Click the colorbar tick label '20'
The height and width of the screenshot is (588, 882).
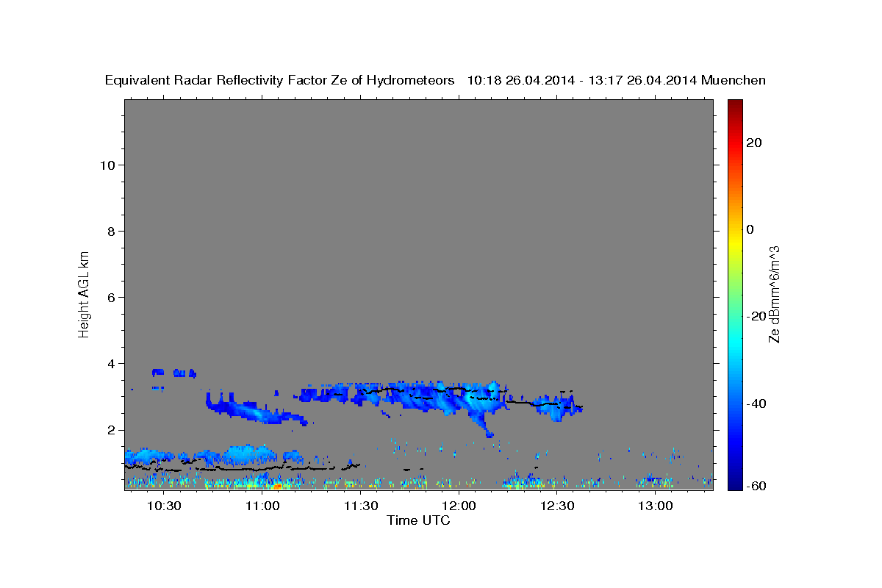point(753,142)
